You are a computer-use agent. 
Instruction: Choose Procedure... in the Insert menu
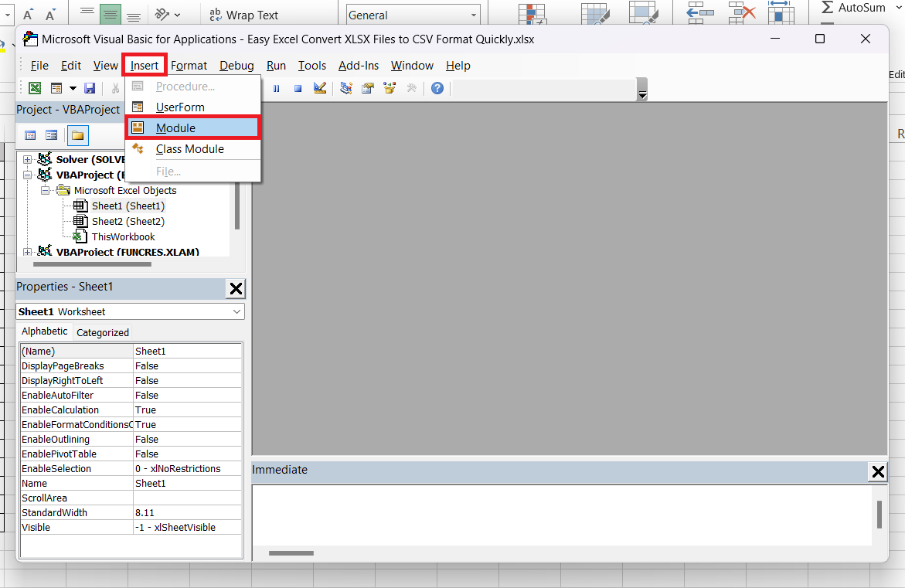click(193, 87)
